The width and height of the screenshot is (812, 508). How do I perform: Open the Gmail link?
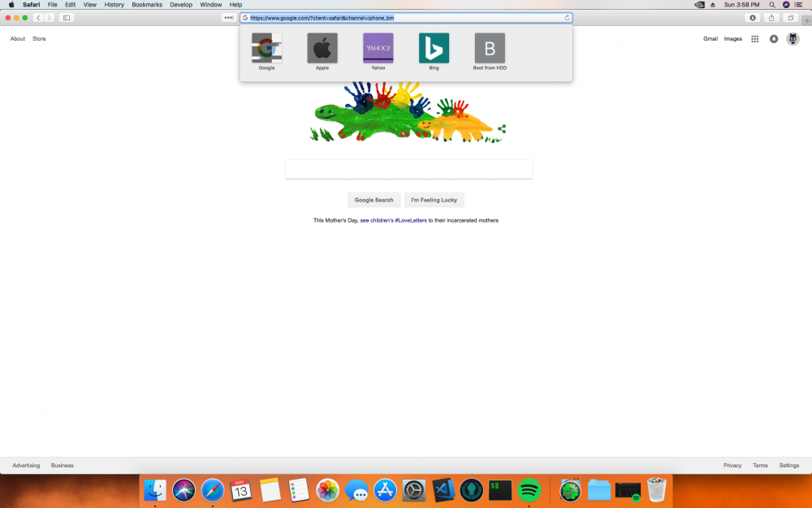click(x=710, y=39)
